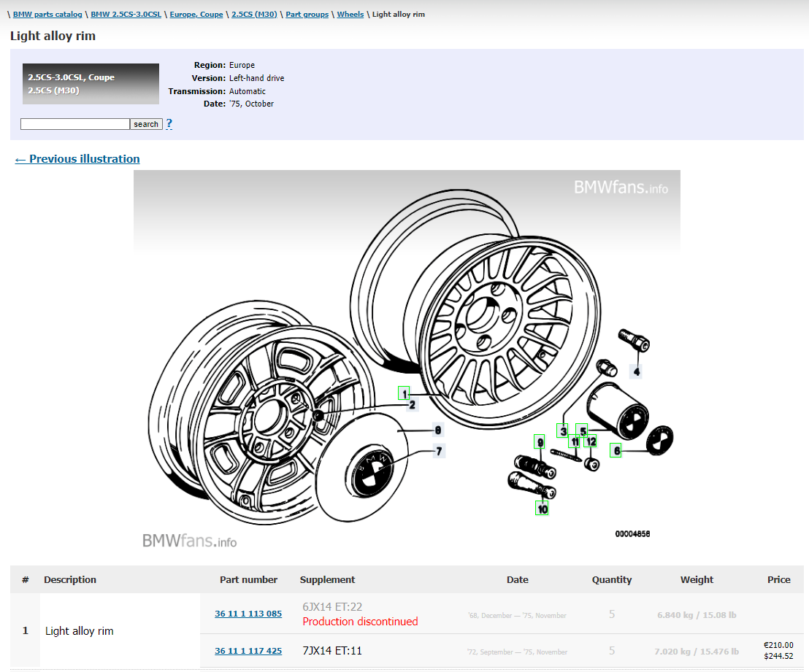Click the 'Production discontinued' notice
The image size is (809, 672).
point(360,622)
